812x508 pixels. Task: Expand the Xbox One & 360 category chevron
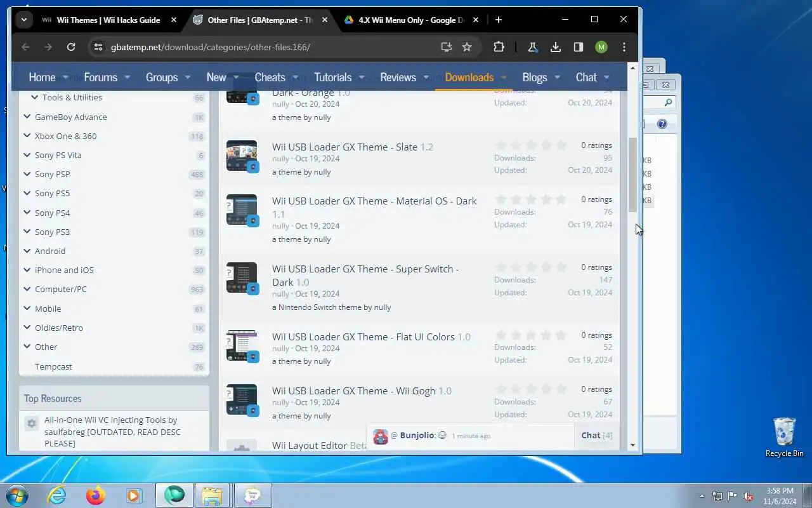pos(27,136)
